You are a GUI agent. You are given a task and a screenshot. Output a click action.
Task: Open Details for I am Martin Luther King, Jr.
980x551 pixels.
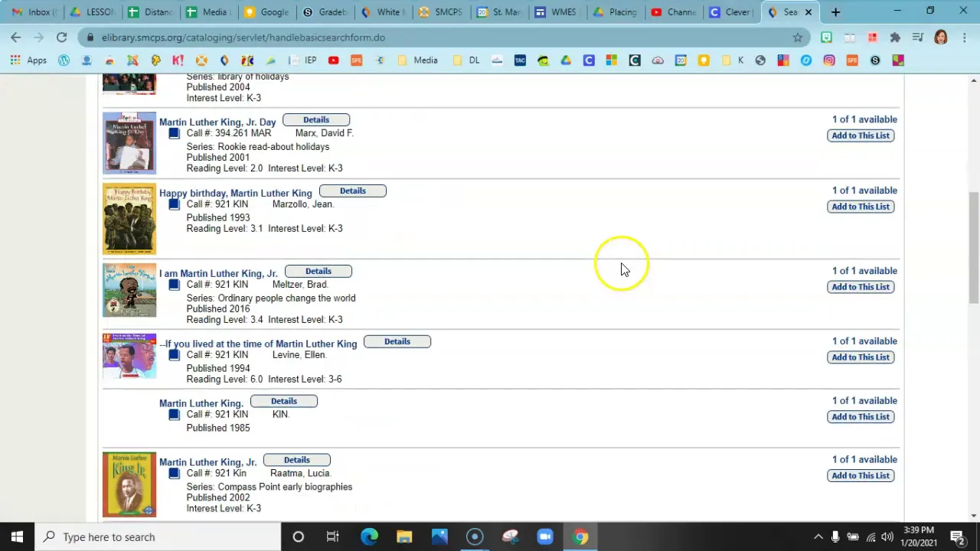coord(318,271)
